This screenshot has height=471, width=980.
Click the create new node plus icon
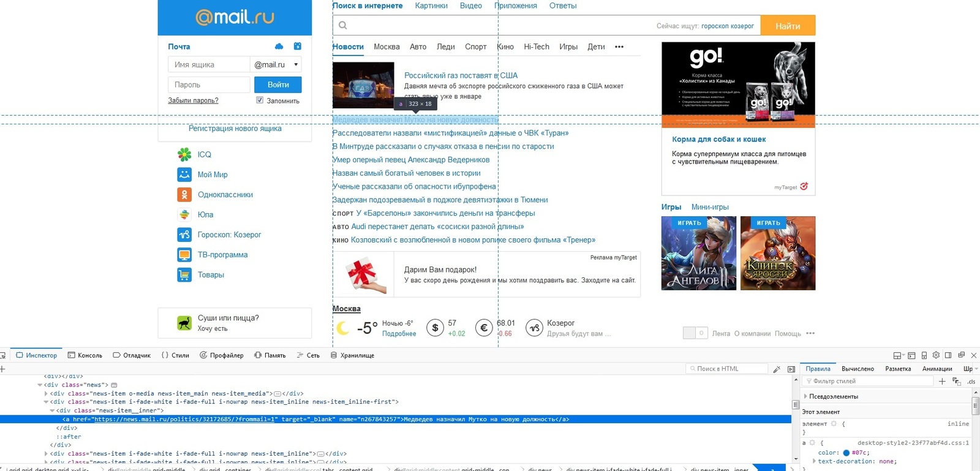[2, 369]
